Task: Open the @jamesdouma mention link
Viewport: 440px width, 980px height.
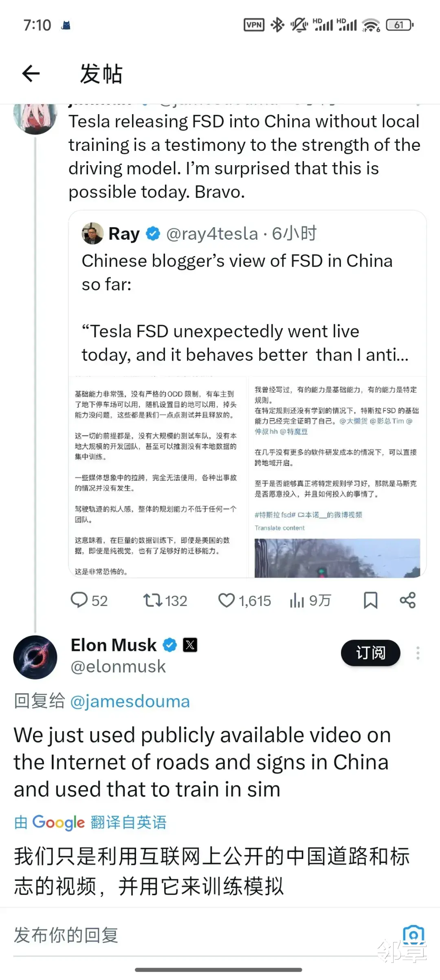Action: coord(130,701)
